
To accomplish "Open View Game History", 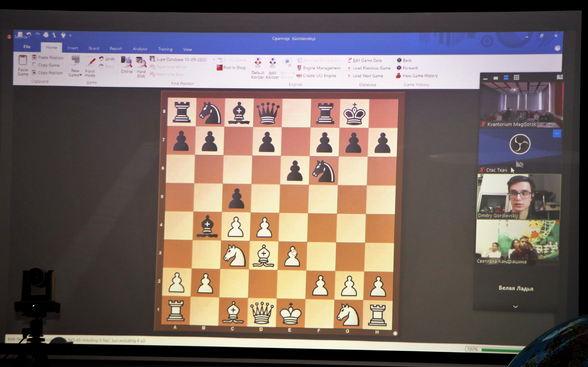I will tap(417, 76).
